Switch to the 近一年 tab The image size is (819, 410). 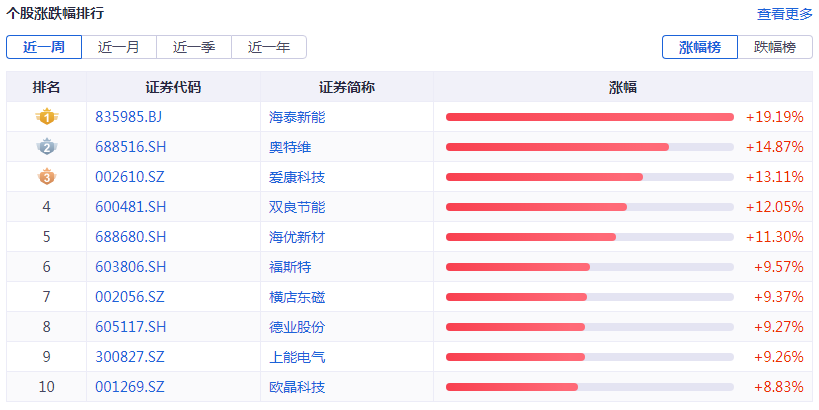[269, 47]
